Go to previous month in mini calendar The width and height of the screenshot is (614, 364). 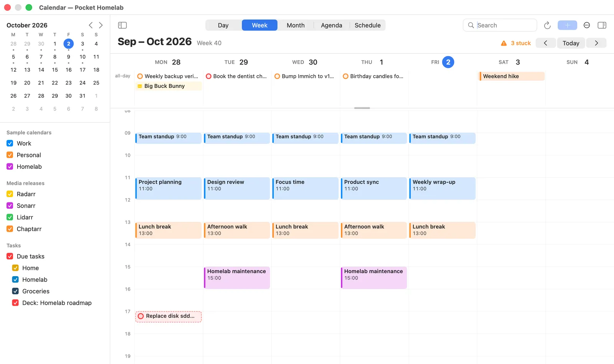(x=91, y=25)
